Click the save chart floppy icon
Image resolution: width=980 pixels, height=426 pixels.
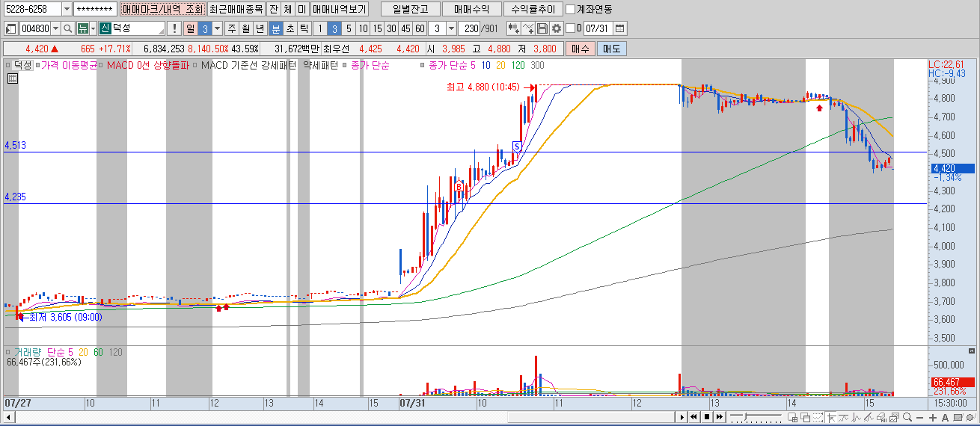[x=542, y=28]
